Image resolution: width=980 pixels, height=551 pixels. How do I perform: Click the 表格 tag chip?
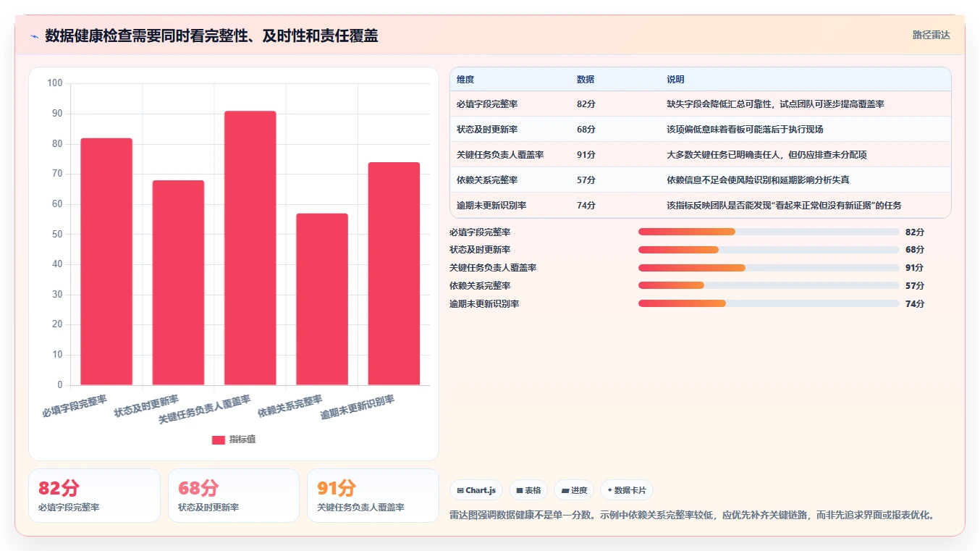tap(528, 490)
